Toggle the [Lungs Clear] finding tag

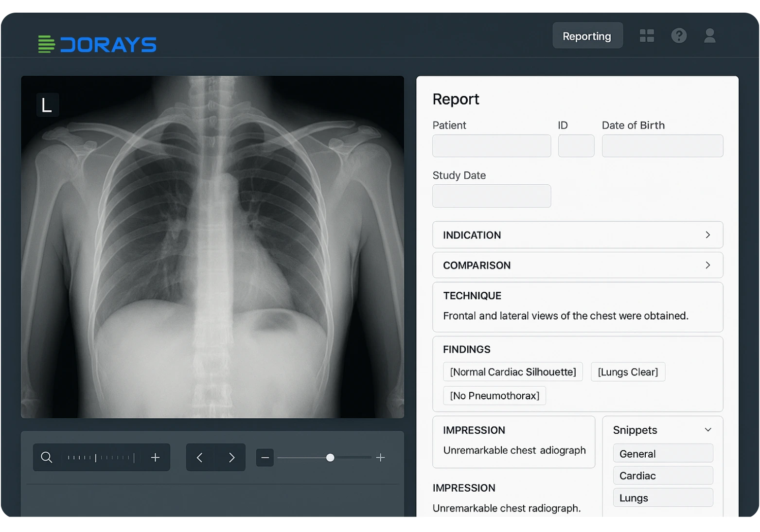(628, 372)
